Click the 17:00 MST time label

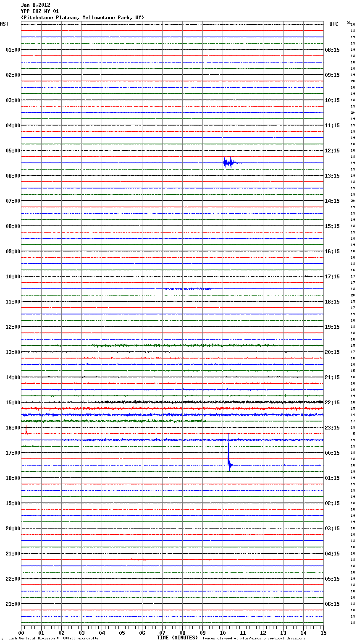pos(13,453)
